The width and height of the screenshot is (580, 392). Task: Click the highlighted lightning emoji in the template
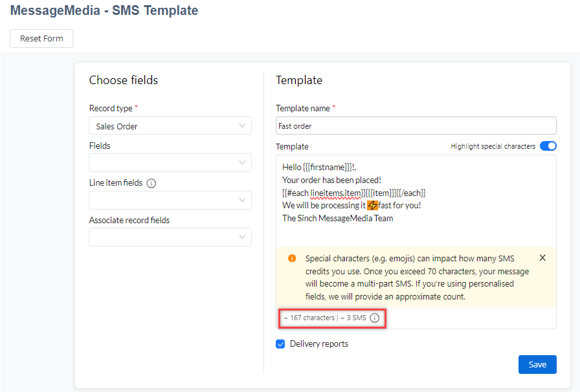372,205
